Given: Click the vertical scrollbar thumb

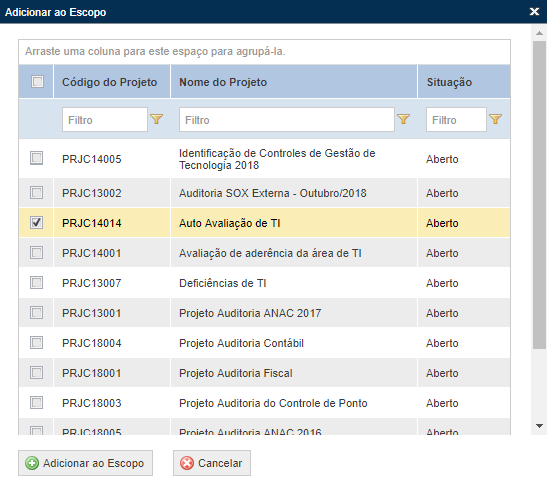Looking at the screenshot, I should tap(539, 195).
